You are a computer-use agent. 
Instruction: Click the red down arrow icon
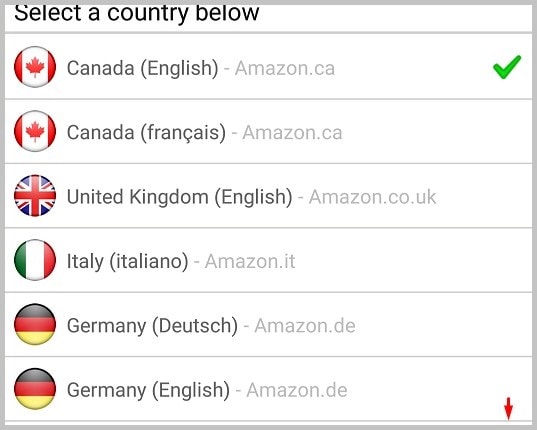(509, 408)
